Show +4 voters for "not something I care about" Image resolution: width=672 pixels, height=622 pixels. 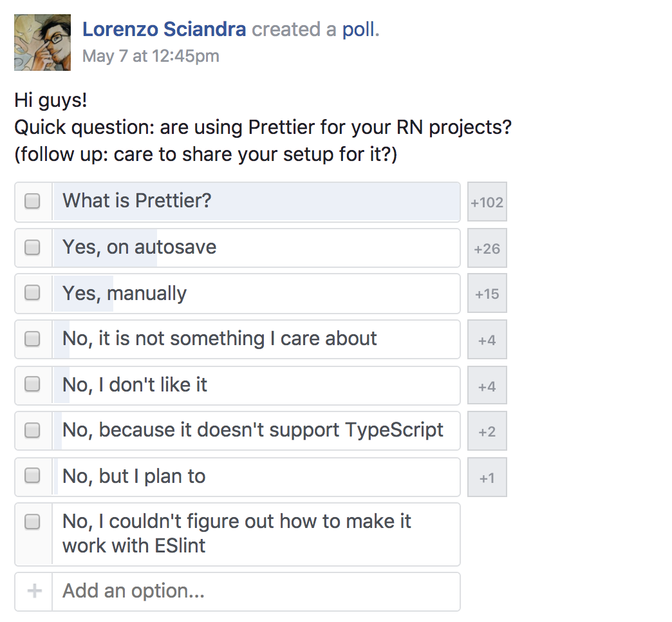pos(487,339)
